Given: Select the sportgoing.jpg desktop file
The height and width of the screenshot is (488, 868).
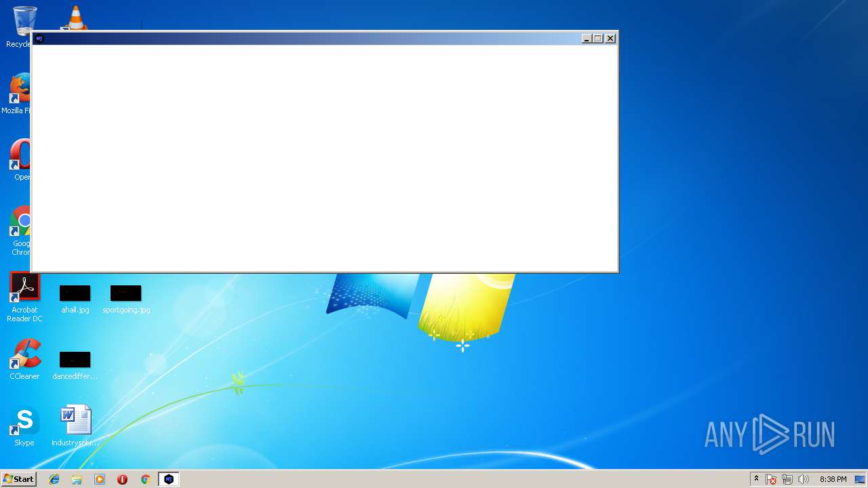Looking at the screenshot, I should [x=126, y=299].
